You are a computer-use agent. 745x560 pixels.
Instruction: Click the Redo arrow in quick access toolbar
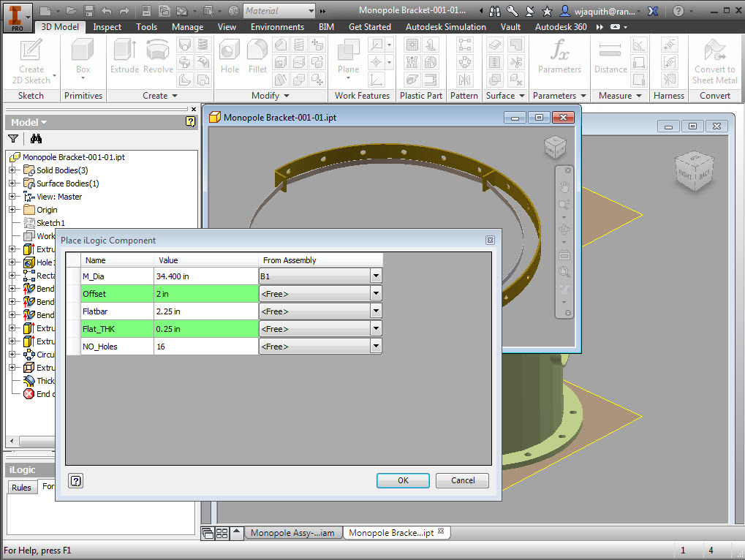[x=124, y=11]
